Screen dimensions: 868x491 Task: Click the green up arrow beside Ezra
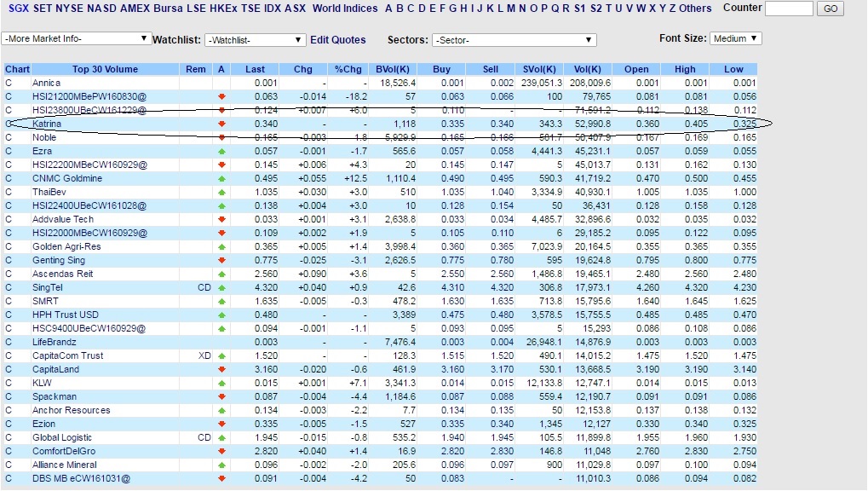tap(221, 151)
